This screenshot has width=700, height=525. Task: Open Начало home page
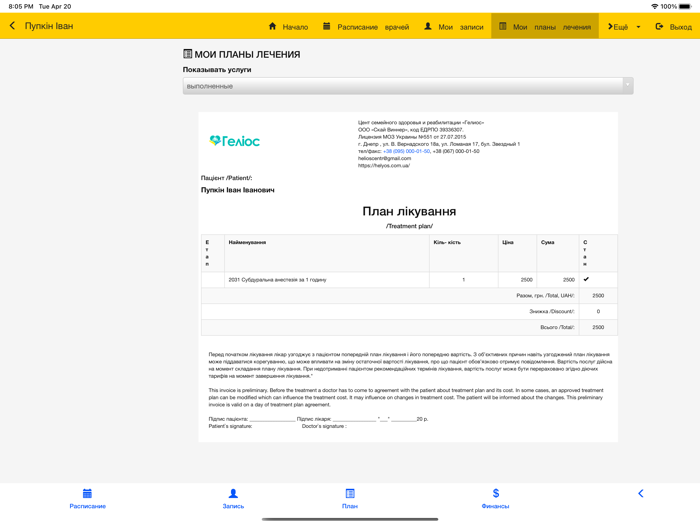point(288,27)
